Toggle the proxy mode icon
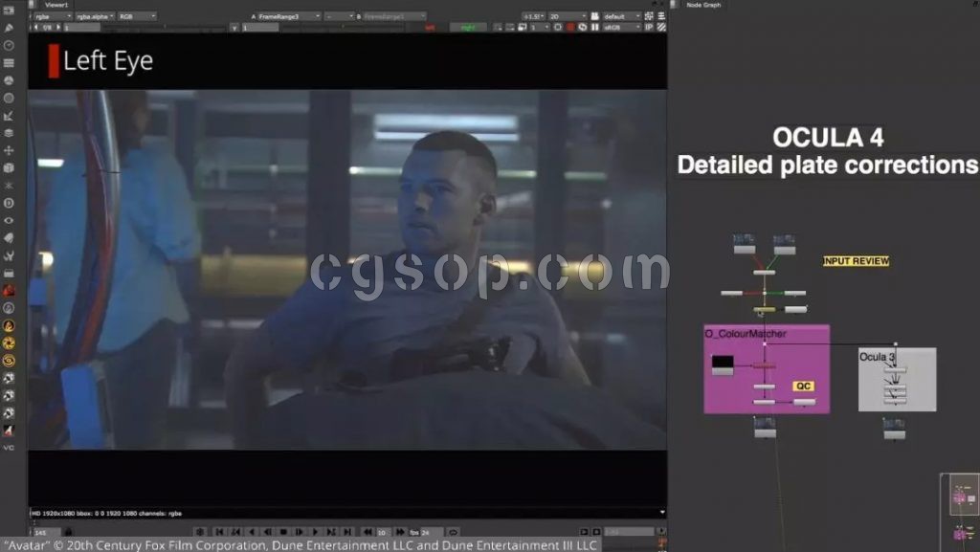980x552 pixels. [522, 28]
